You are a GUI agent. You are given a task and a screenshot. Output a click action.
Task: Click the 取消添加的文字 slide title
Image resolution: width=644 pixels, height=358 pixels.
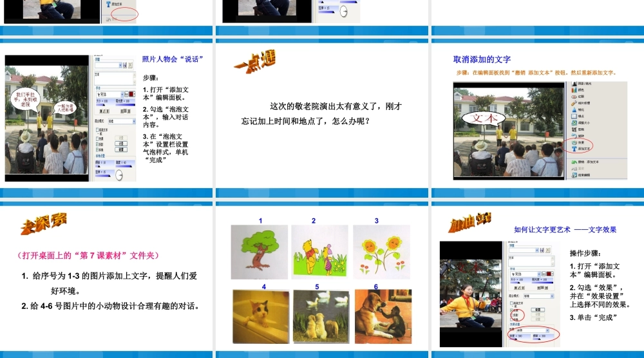[482, 59]
